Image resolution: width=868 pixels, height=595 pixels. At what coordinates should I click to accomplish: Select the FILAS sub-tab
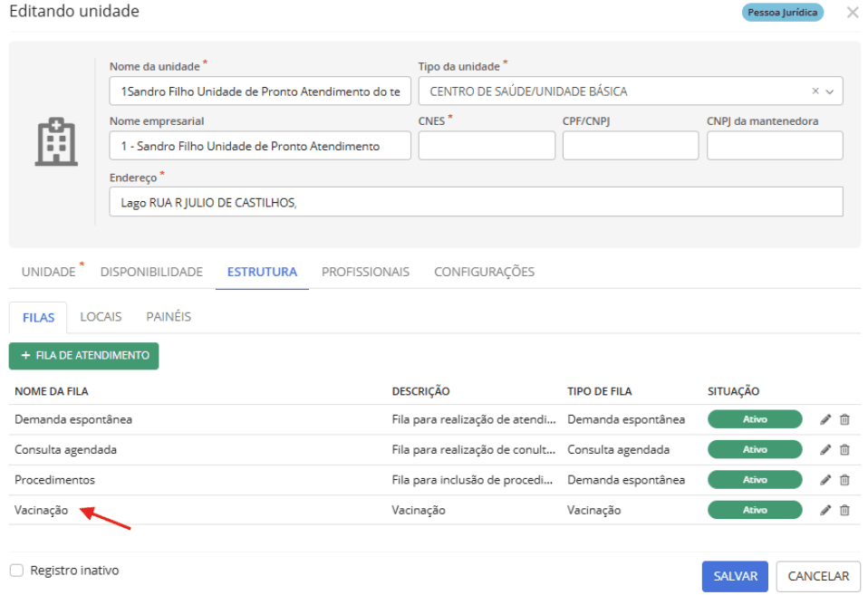click(x=38, y=318)
